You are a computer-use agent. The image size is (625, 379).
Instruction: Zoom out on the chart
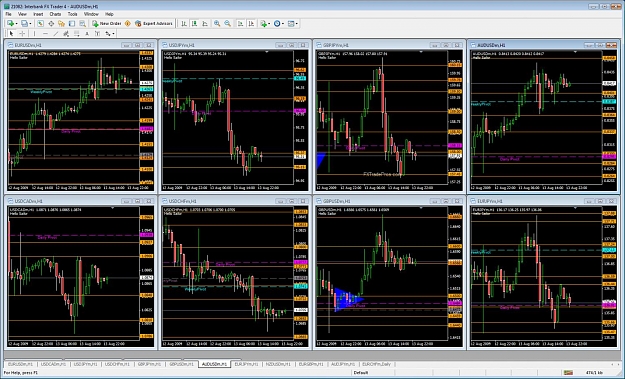pyautogui.click(x=228, y=24)
